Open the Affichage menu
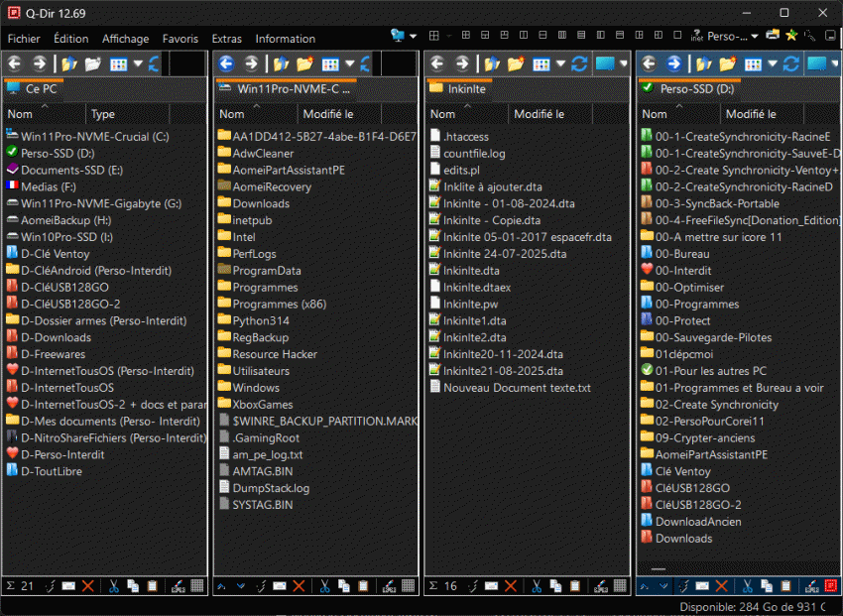 tap(125, 39)
